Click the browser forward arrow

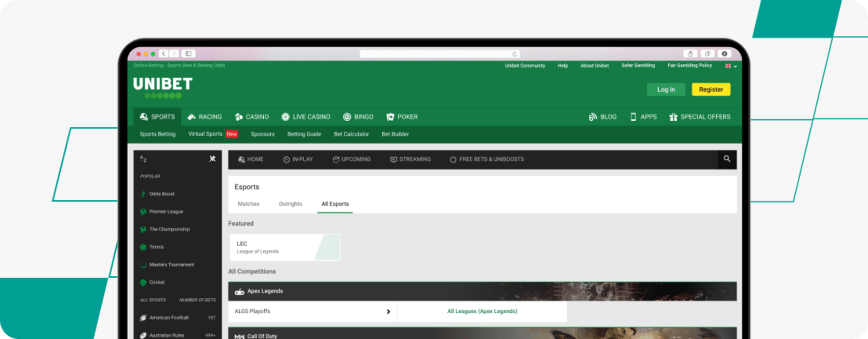[x=174, y=54]
